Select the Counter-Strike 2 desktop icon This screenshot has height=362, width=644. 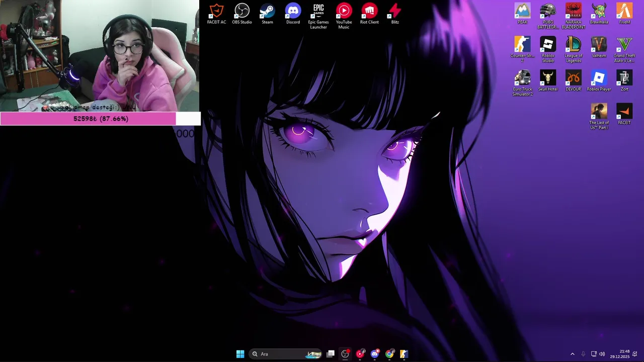(522, 50)
